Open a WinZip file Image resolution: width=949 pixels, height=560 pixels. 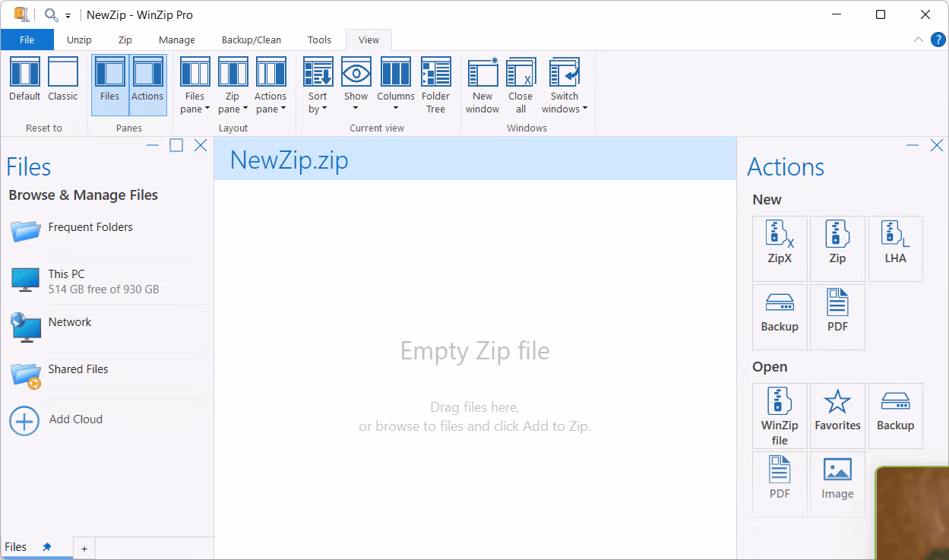(x=780, y=416)
